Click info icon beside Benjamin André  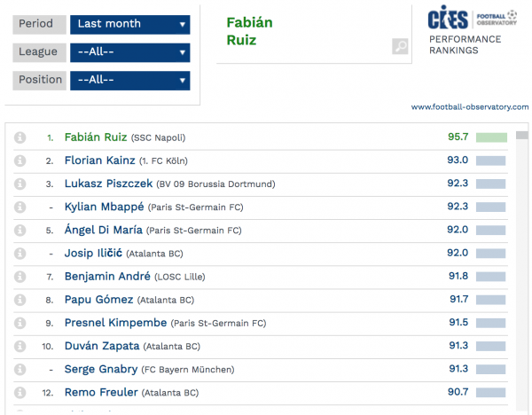click(x=20, y=276)
